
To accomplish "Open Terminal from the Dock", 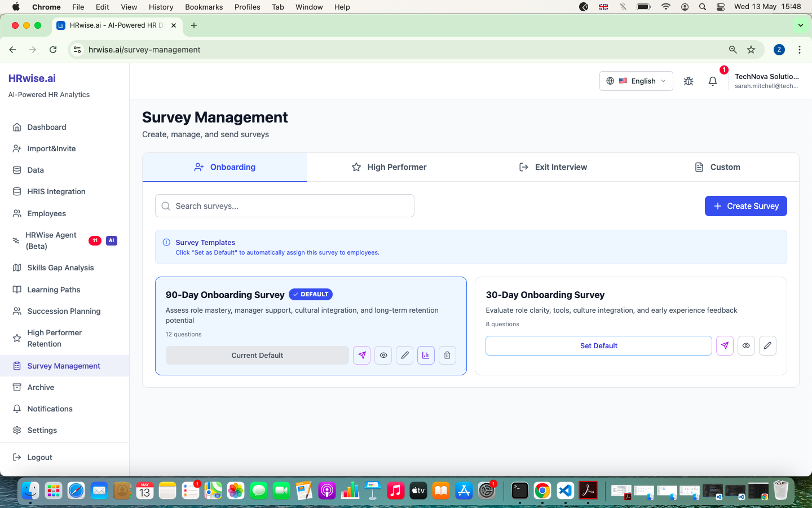I will (520, 491).
